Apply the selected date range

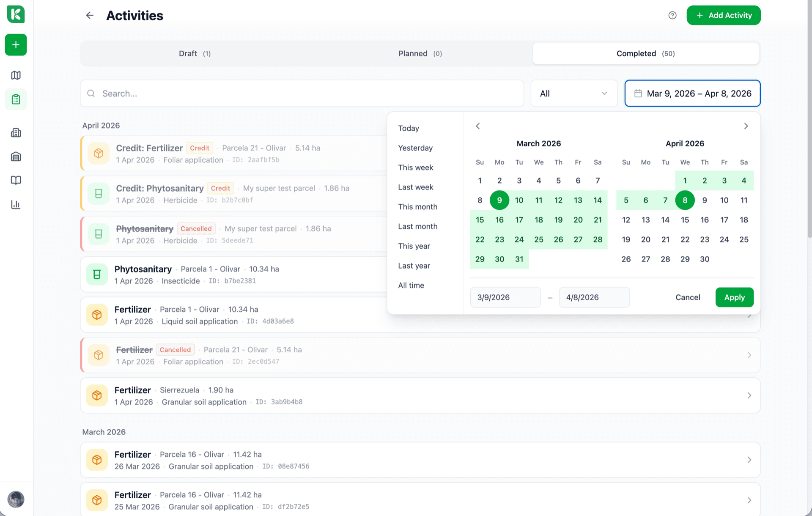[x=734, y=297]
